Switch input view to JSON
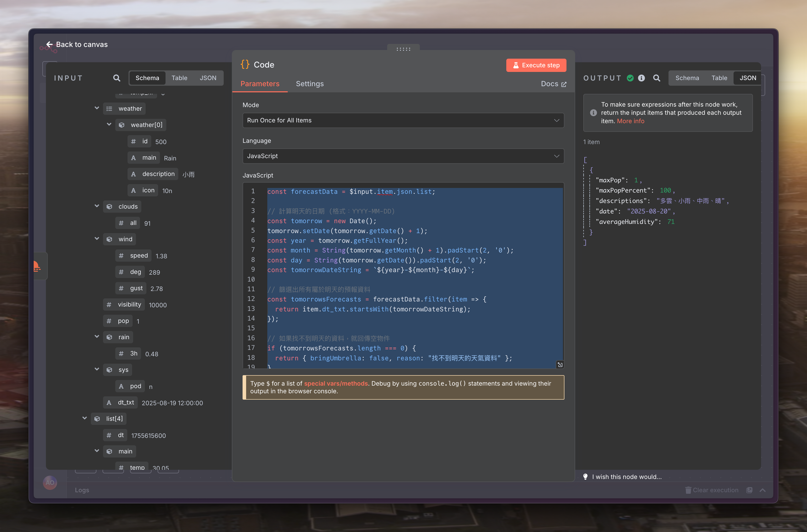807x532 pixels. 208,78
